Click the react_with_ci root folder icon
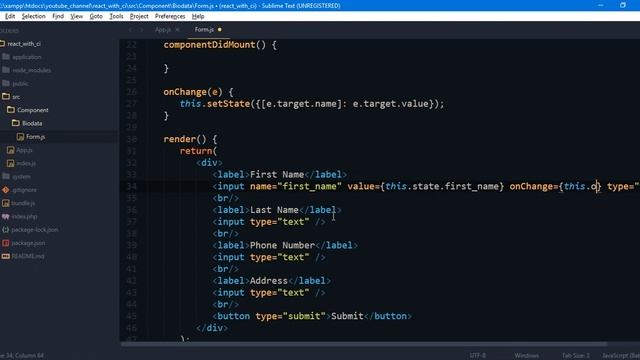Viewport: 640px width, 360px height. click(x=2, y=44)
